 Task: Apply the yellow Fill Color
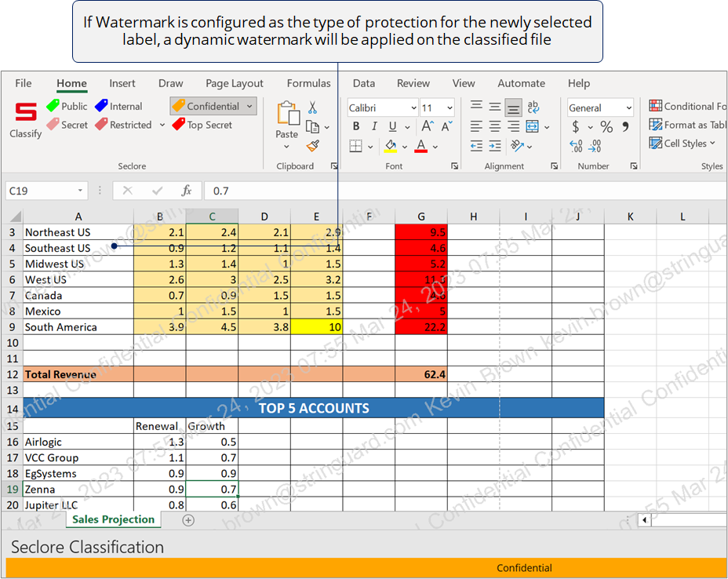coord(391,146)
